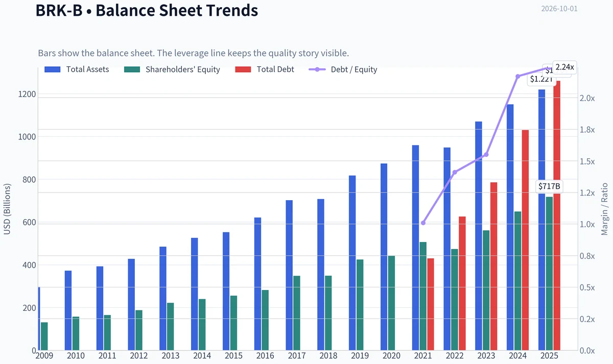
Task: Toggle the Total Debt legend entry
Action: (265, 69)
